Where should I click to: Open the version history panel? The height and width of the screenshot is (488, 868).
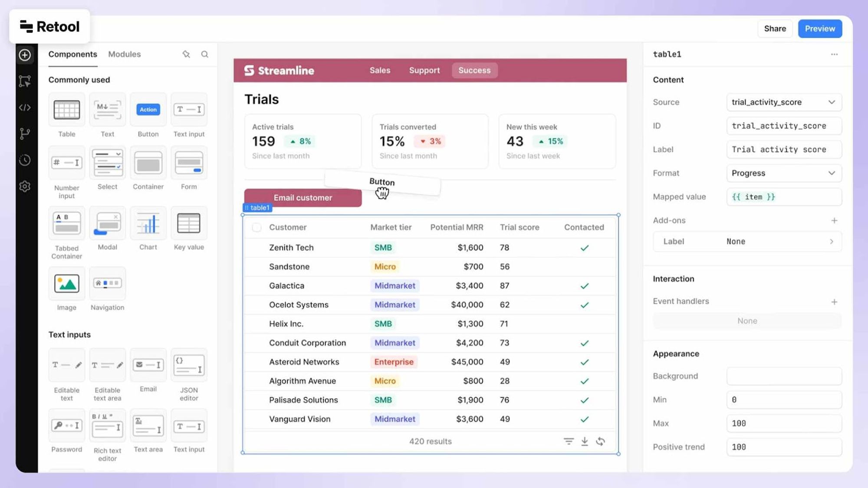click(x=25, y=160)
